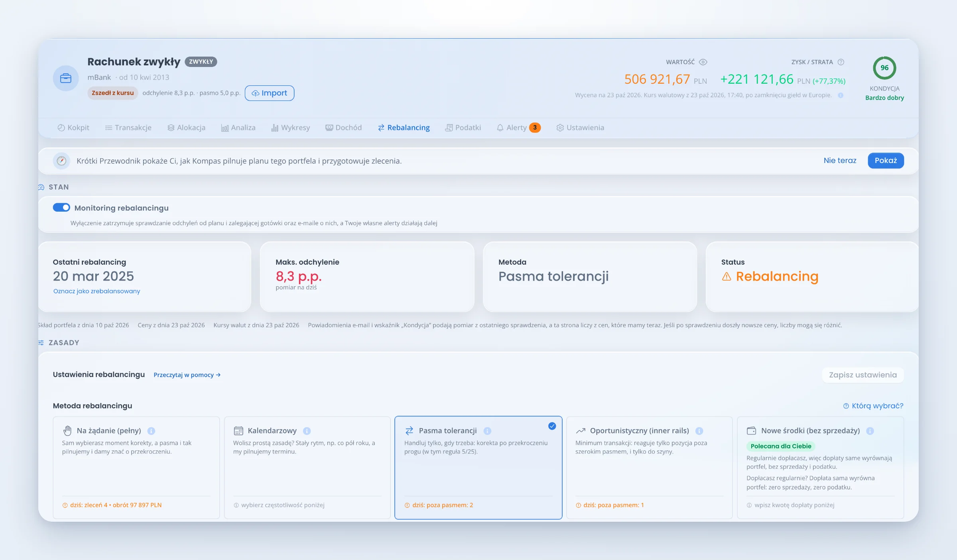Screen dimensions: 957x560
Task: Open the Dochód tab
Action: click(343, 128)
